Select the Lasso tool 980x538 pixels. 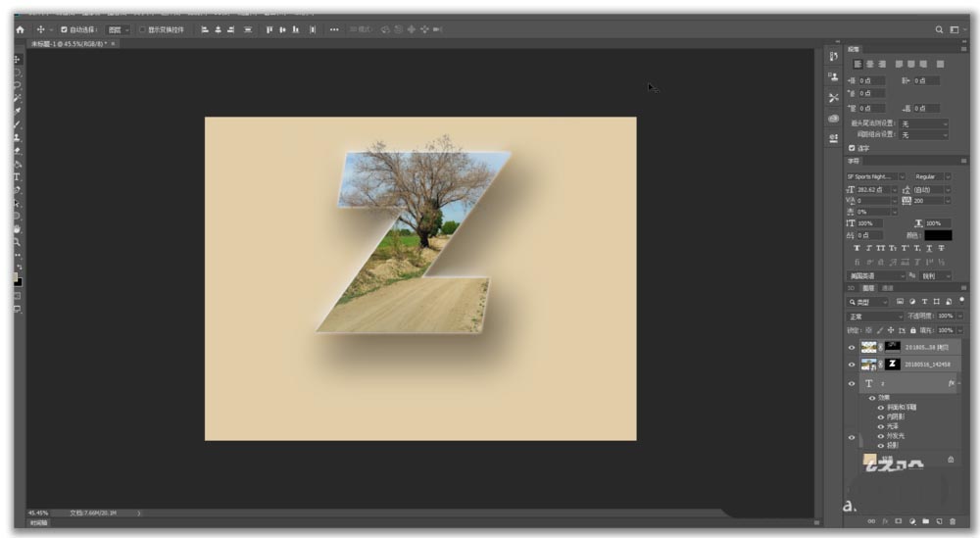coord(18,85)
